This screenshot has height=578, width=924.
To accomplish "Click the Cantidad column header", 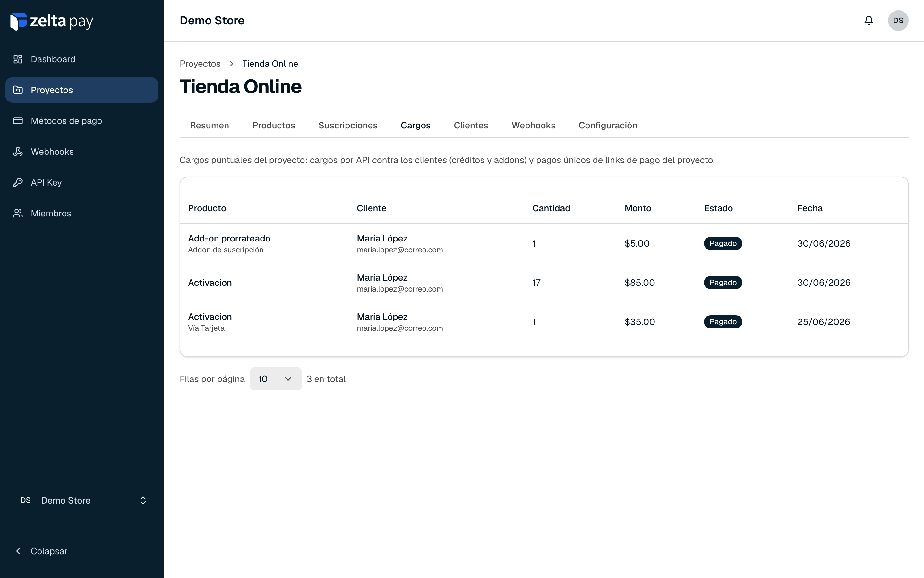I will click(551, 208).
